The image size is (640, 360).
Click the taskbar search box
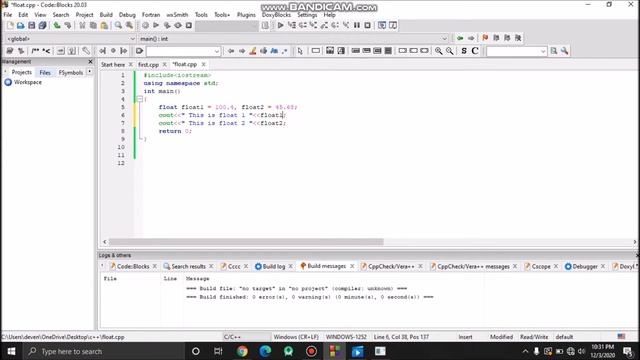click(x=104, y=351)
